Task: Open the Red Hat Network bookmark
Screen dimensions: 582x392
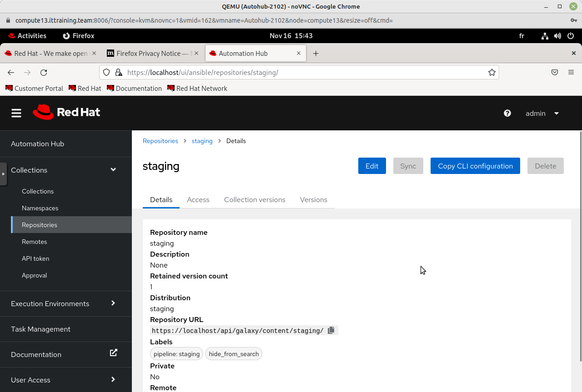Action: click(197, 88)
